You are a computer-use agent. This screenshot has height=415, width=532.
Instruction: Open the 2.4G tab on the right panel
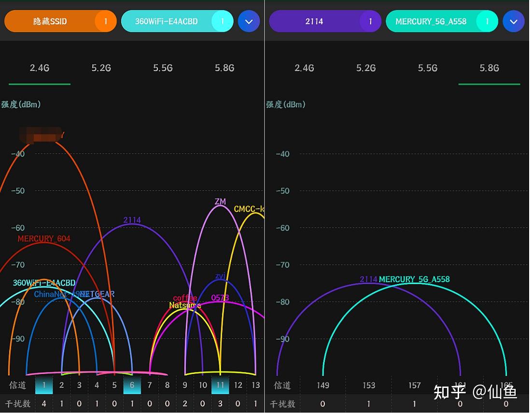pos(304,68)
